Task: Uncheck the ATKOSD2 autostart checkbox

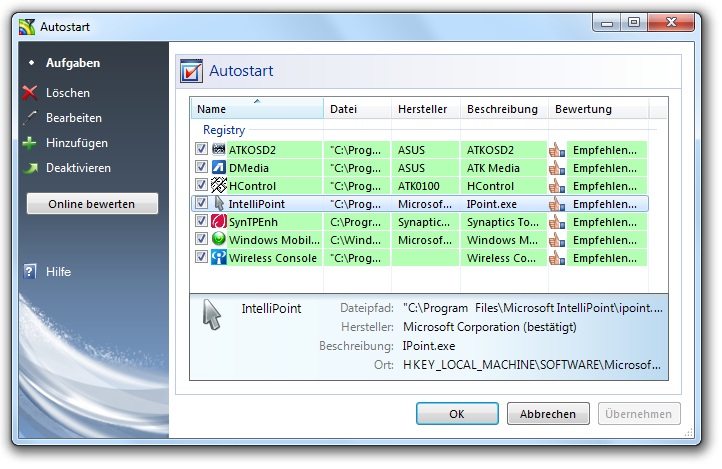Action: tap(201, 149)
